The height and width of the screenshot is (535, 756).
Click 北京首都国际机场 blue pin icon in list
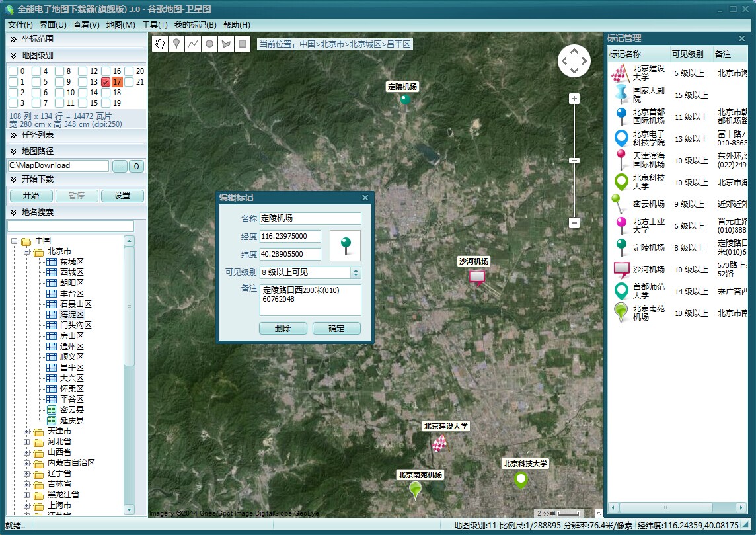(621, 116)
